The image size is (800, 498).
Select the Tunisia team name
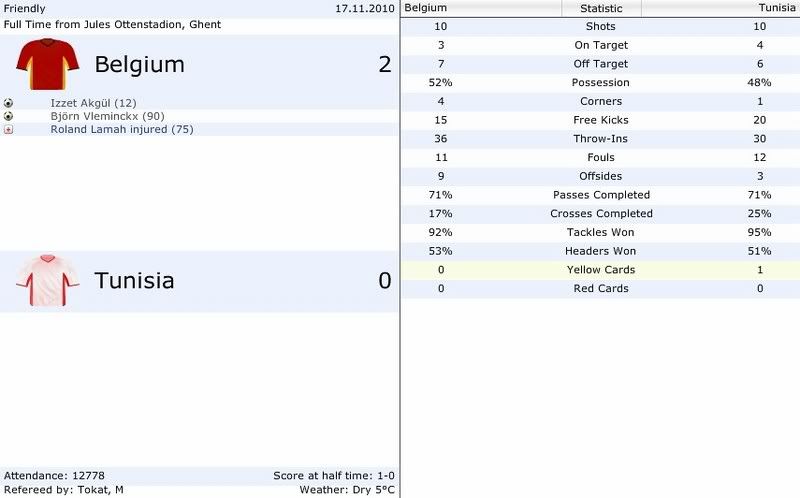(134, 281)
